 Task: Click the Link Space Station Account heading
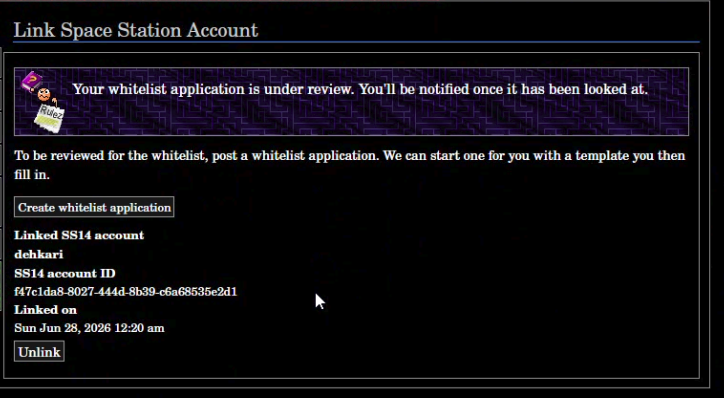[x=136, y=30]
